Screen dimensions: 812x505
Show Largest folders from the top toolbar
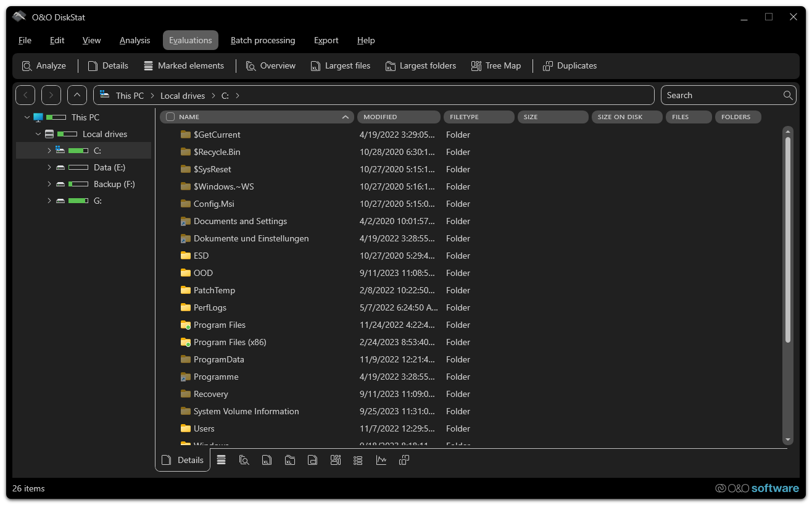420,65
